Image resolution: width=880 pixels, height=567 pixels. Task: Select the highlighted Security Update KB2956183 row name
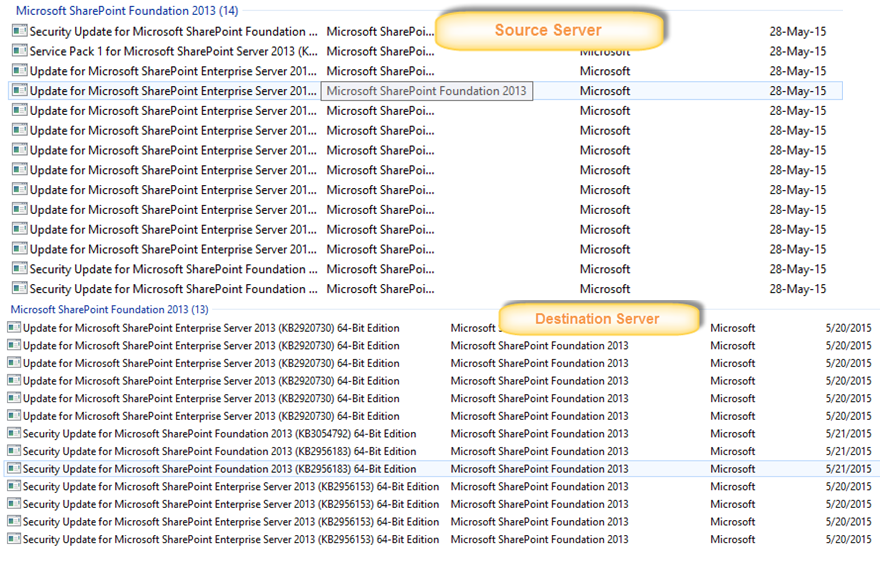point(219,469)
